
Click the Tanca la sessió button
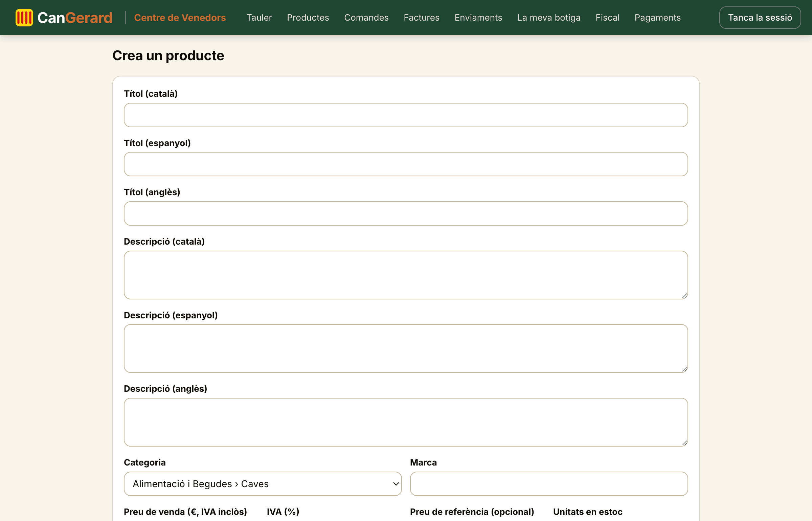tap(760, 18)
